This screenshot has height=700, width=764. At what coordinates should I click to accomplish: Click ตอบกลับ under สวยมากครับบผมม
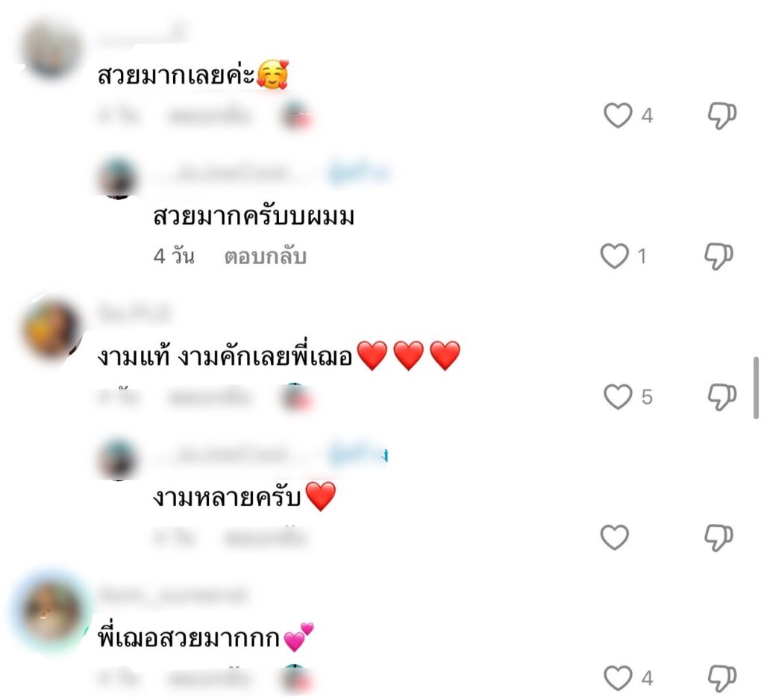tap(265, 257)
